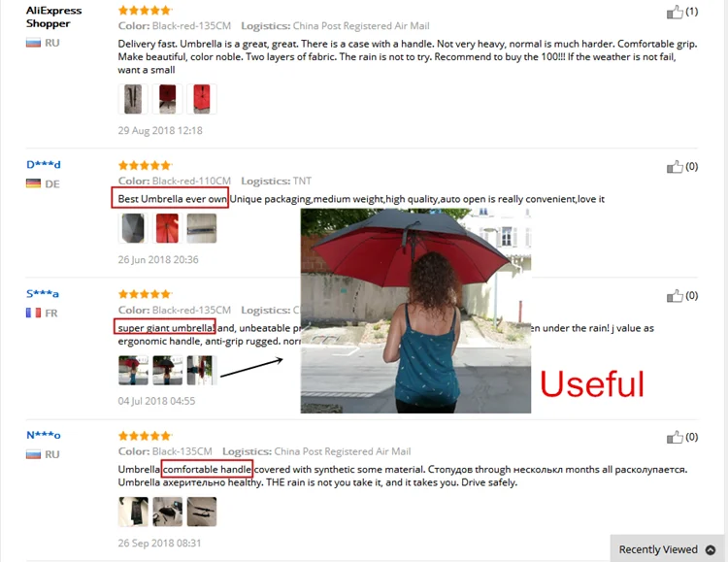Screen dimensions: 728x562
Task: Open N***o's third handle photo
Action: tap(202, 512)
